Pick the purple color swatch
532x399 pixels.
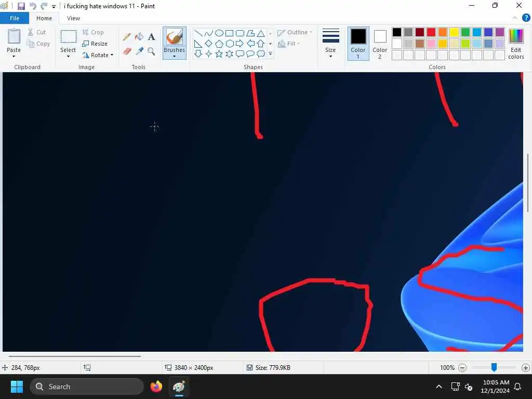[499, 32]
